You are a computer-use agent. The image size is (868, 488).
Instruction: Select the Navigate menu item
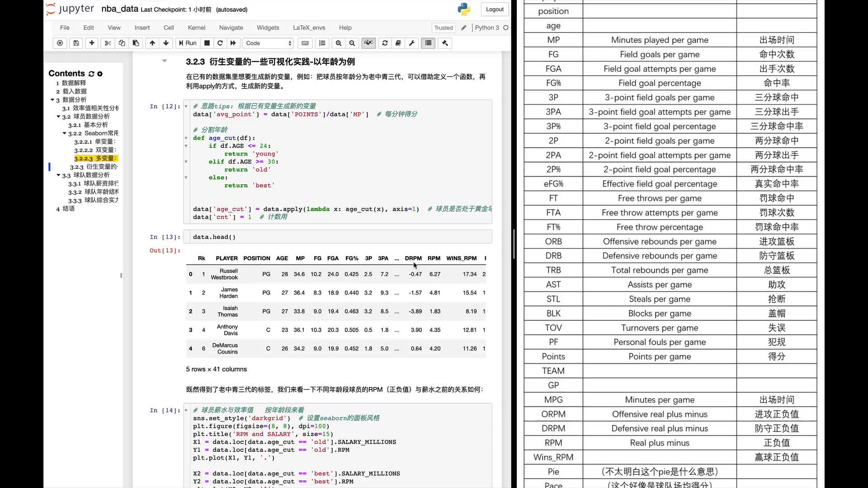coord(231,28)
